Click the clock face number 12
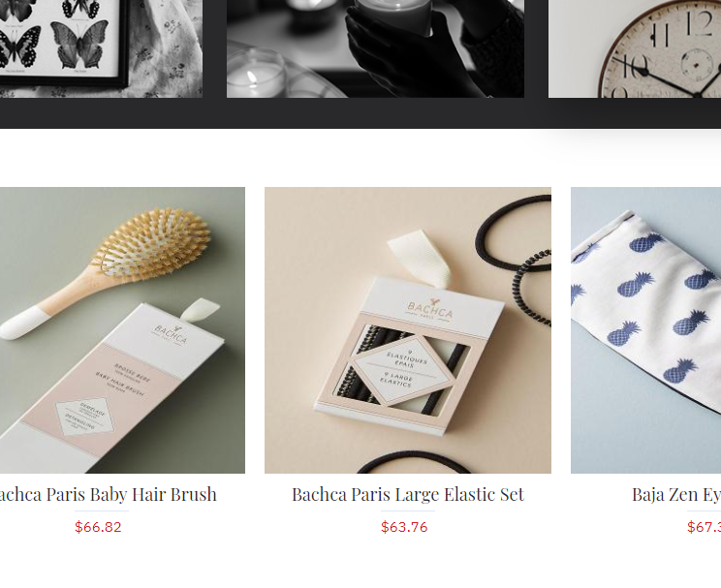Image resolution: width=721 pixels, height=588 pixels. (x=699, y=23)
